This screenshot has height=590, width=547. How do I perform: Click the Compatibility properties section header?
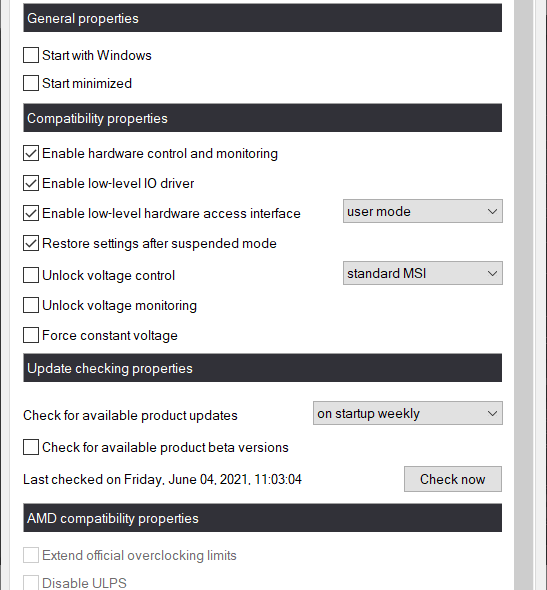(262, 118)
